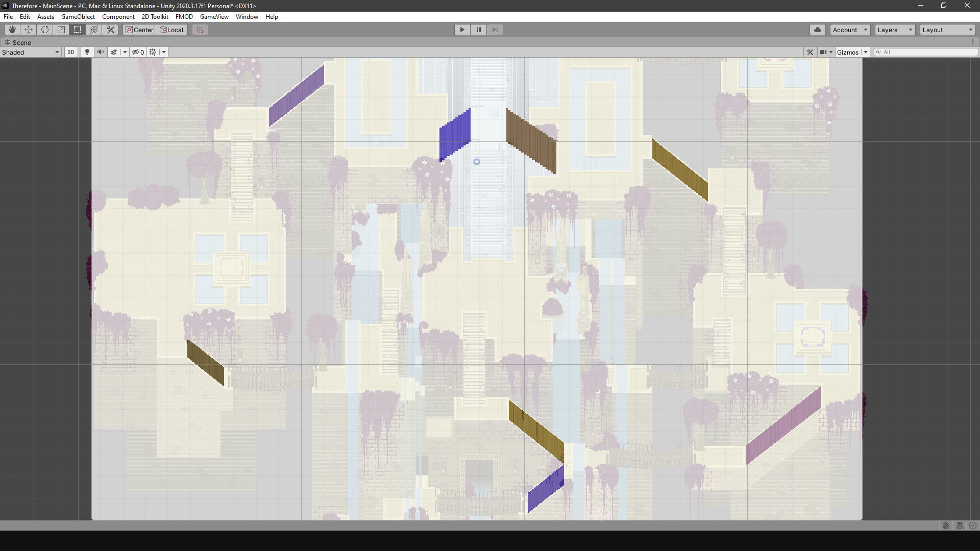Click the Local handle rotation button
Screen dimensions: 980x551
click(171, 30)
